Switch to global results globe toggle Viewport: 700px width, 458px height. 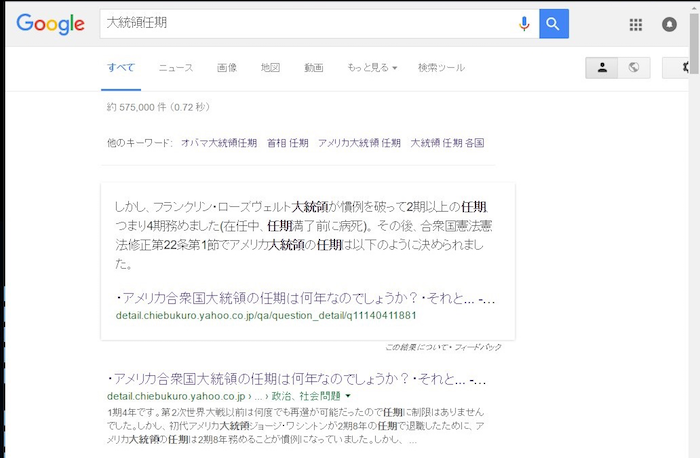click(633, 68)
